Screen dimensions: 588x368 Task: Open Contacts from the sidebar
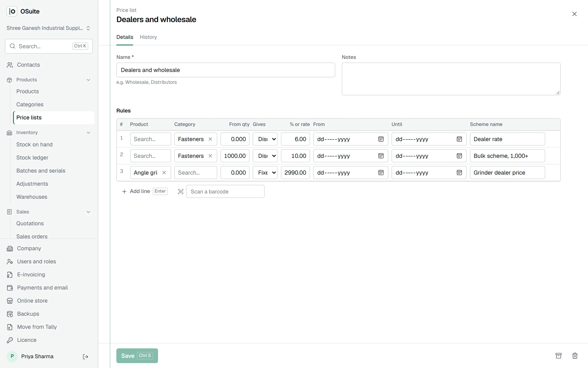click(x=49, y=65)
